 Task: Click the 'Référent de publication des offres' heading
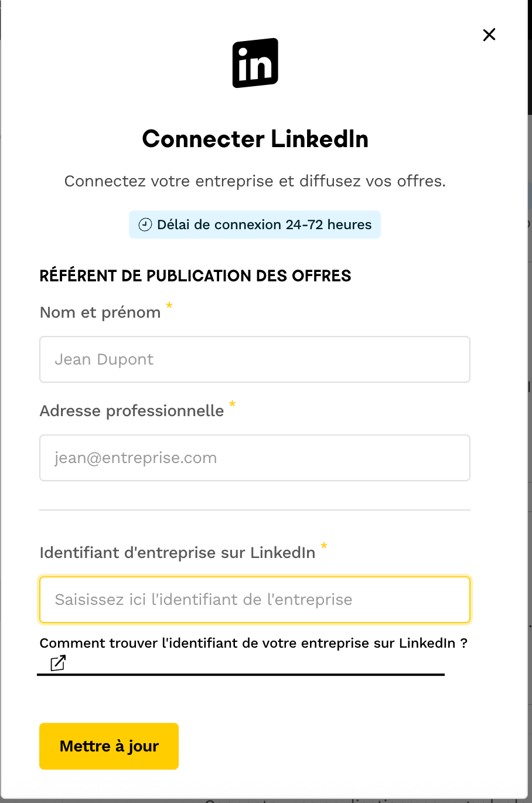195,275
